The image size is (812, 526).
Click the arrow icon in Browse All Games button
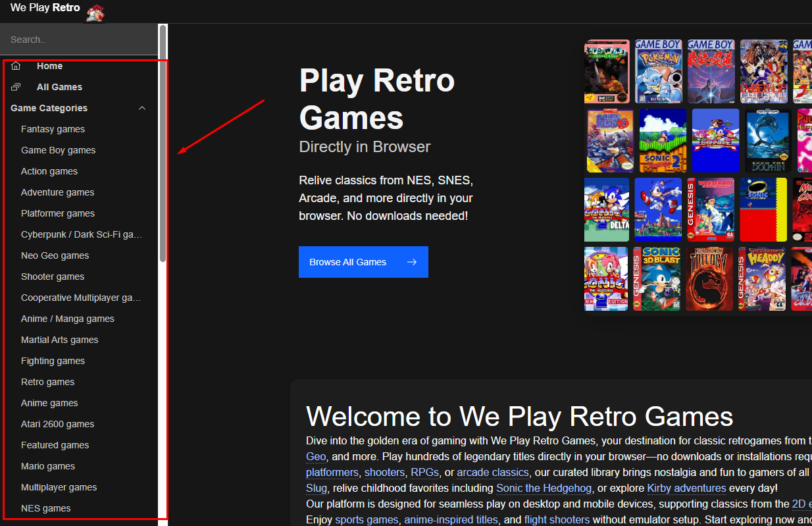pos(412,262)
